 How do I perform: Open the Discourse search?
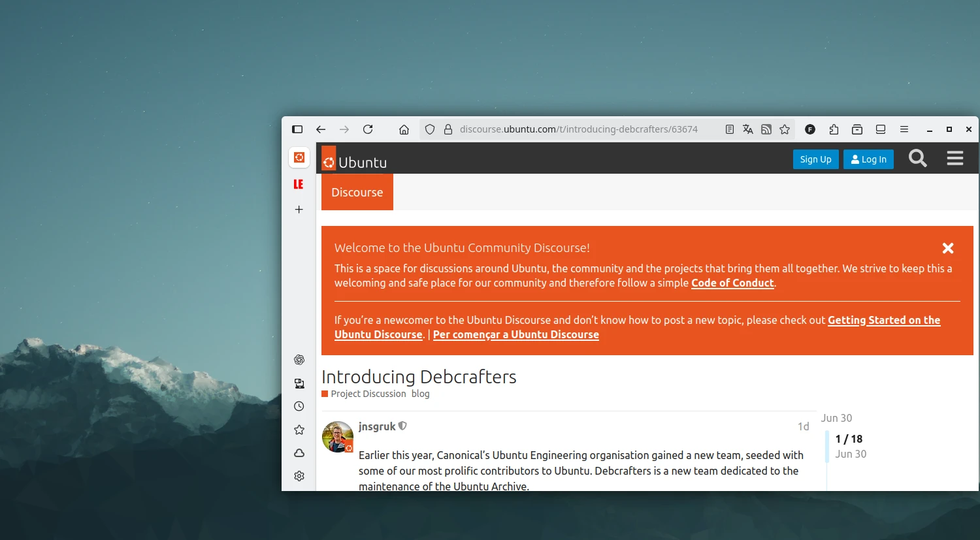click(x=917, y=158)
